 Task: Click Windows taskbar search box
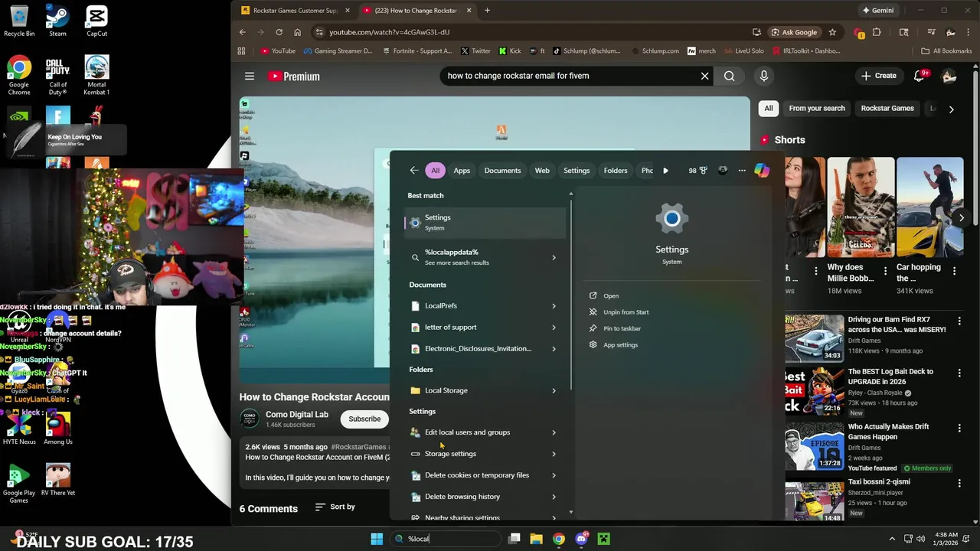tap(444, 539)
